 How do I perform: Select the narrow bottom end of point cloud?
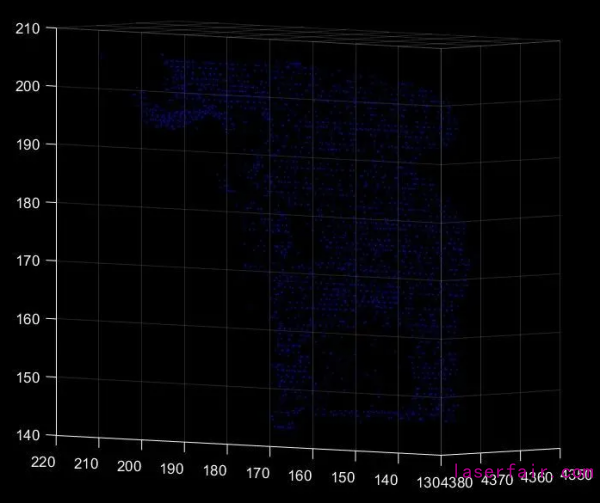(x=285, y=425)
